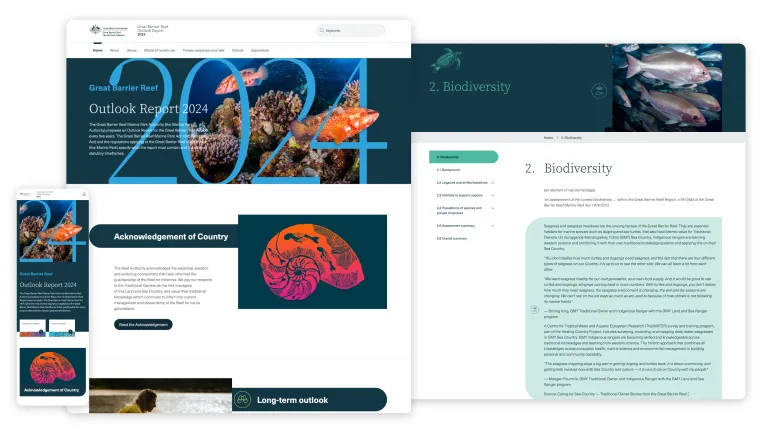This screenshot has height=432, width=768.
Task: Open the Effects of human use nav item
Action: coord(159,50)
